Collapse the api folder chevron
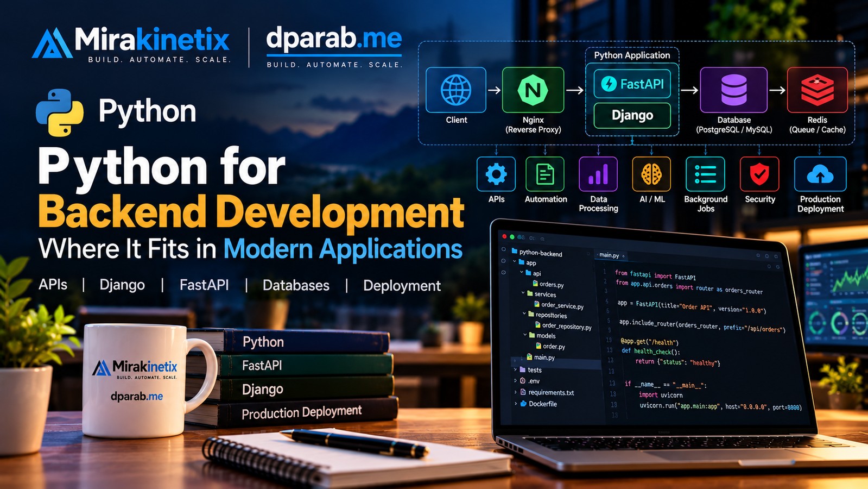The width and height of the screenshot is (868, 489). [522, 272]
